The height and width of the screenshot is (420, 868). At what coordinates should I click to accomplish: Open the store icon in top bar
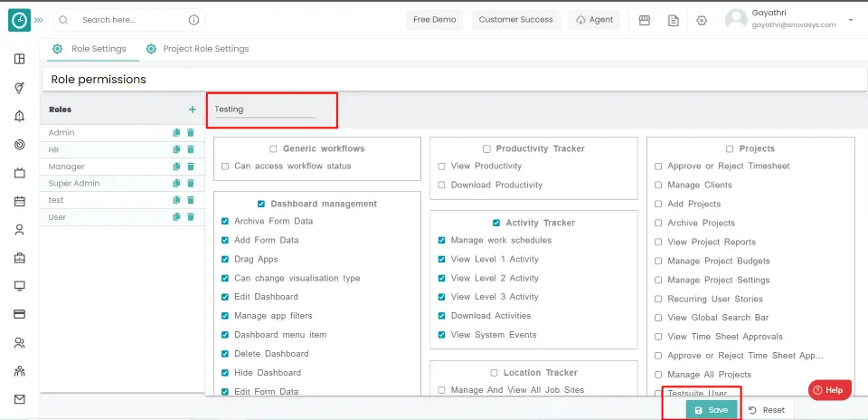click(x=645, y=20)
